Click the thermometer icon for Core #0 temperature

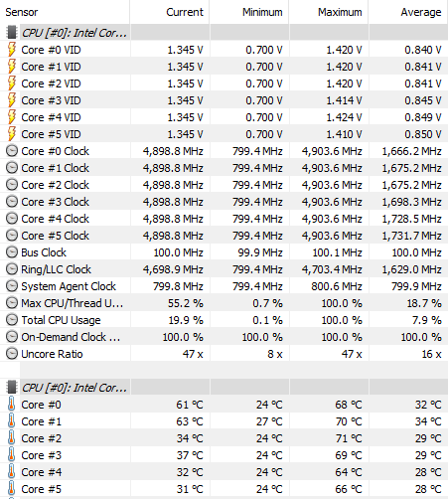pyautogui.click(x=12, y=405)
